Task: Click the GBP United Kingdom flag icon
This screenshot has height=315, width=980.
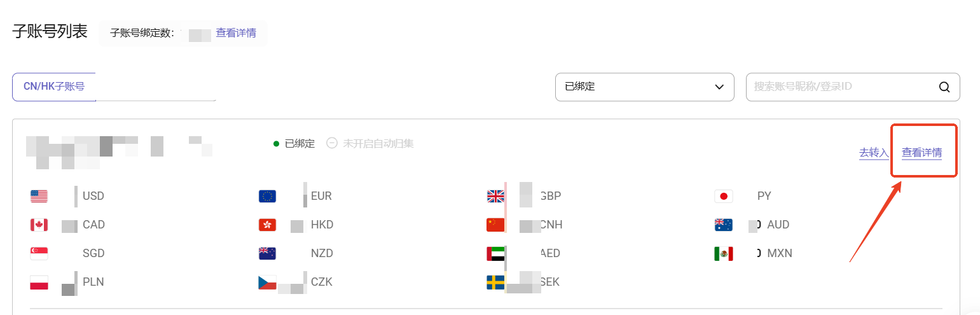Action: (x=495, y=196)
